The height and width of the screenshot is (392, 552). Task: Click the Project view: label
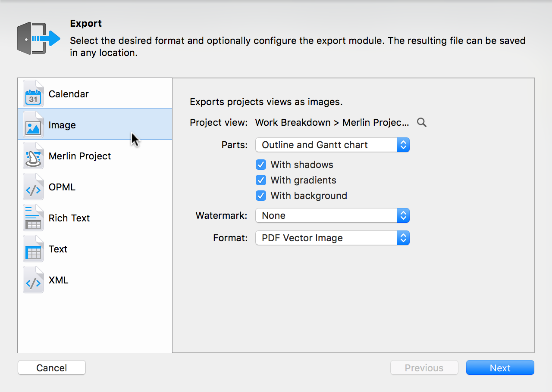pos(219,123)
